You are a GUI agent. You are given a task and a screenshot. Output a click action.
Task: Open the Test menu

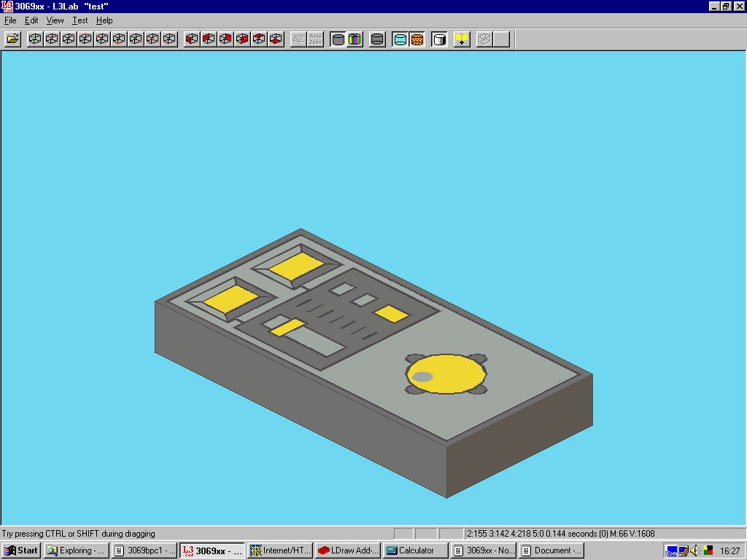(80, 20)
